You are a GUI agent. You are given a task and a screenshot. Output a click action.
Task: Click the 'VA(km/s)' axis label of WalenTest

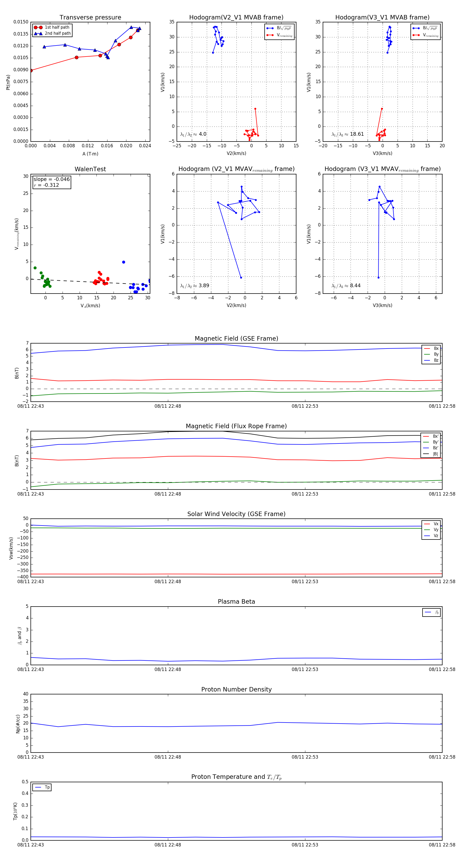click(x=90, y=306)
